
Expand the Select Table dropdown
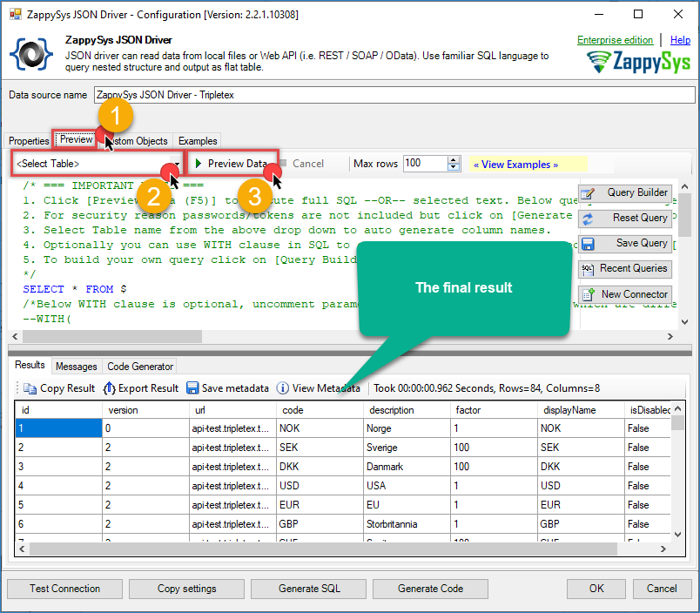click(x=177, y=164)
